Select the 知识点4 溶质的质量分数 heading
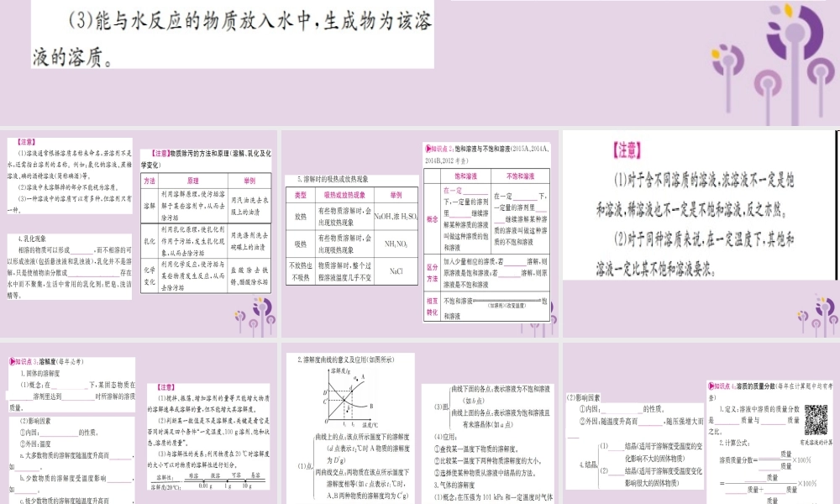This screenshot has height=504, width=840. 769,391
